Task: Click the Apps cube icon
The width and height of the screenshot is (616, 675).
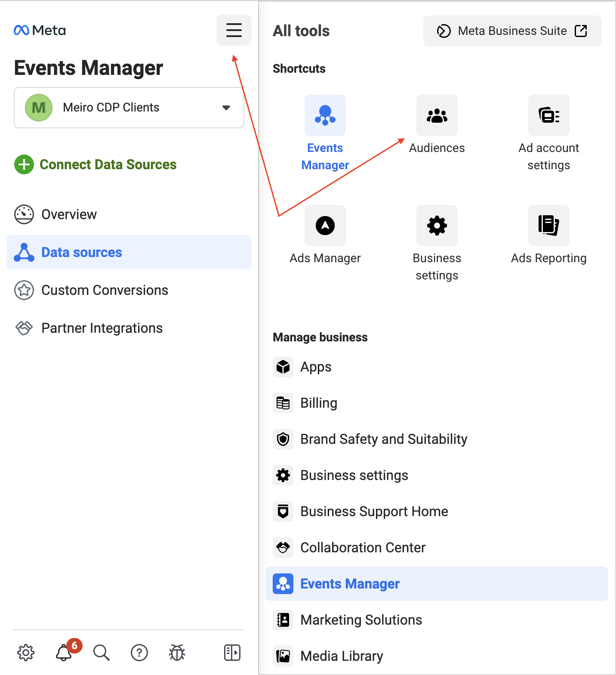Action: pos(283,367)
